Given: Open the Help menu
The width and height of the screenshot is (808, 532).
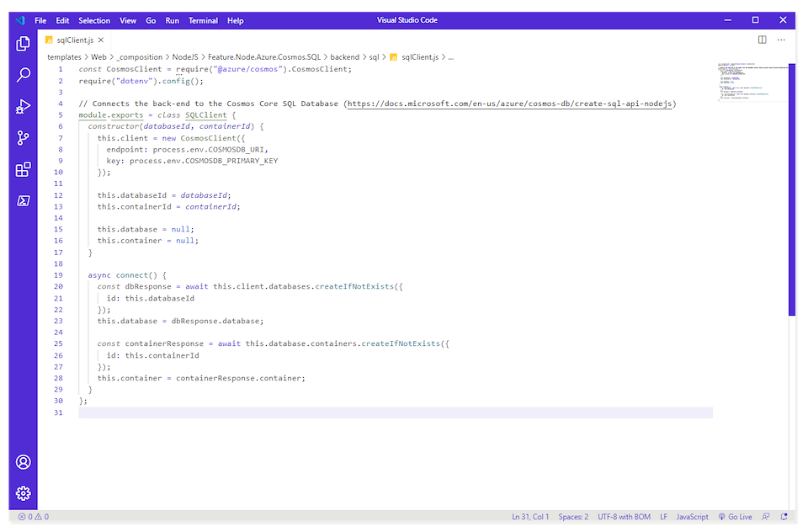Looking at the screenshot, I should [236, 20].
